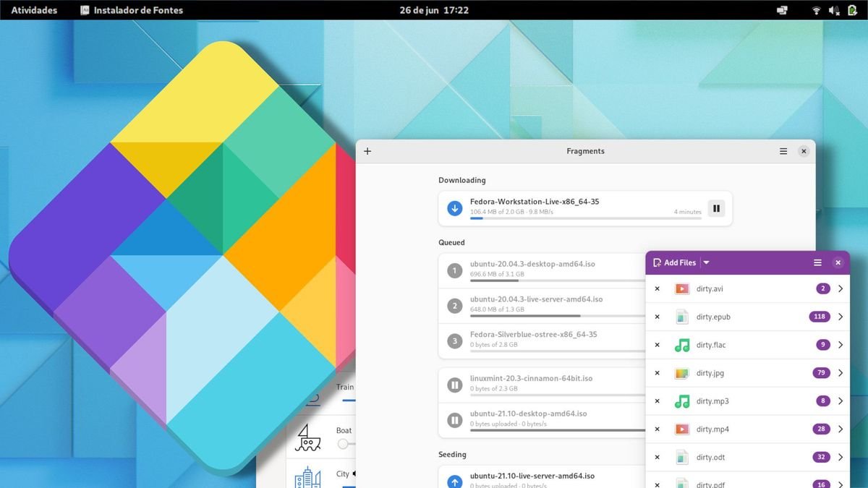Remove dirty.flac using its X icon
Screen dimensions: 868x488
[x=658, y=345]
